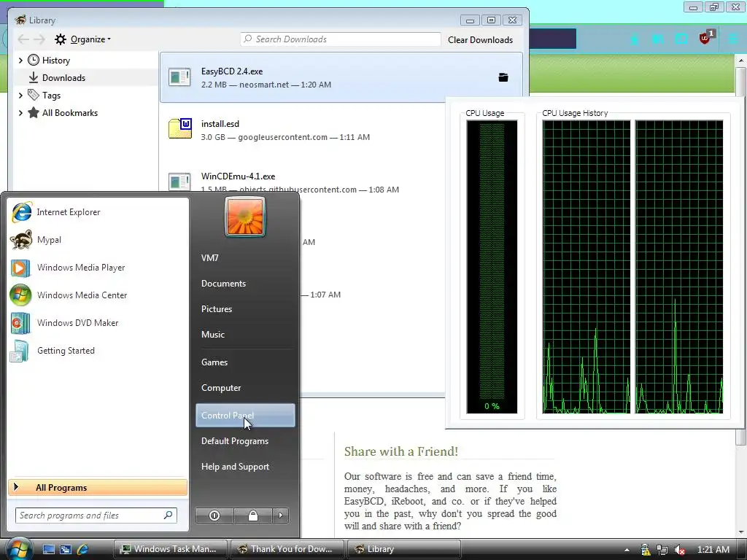Open Control Panel from Start menu
This screenshot has height=560, width=747.
click(245, 416)
